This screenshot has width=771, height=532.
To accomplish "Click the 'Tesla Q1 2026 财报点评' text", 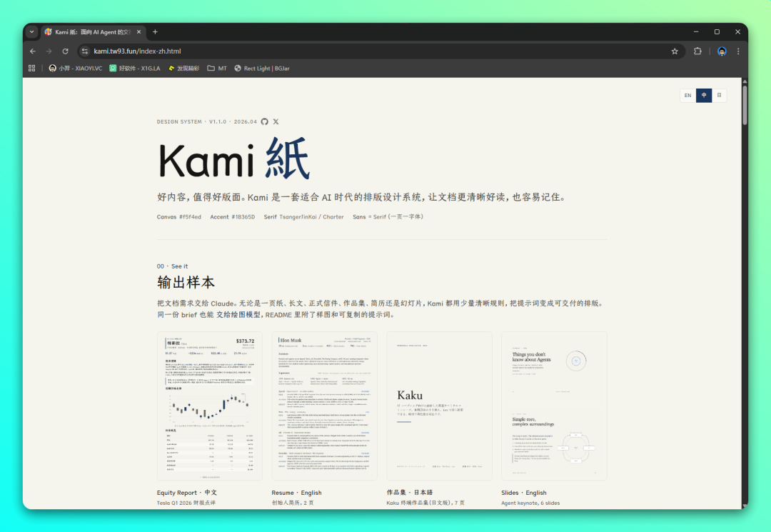I will [x=186, y=503].
